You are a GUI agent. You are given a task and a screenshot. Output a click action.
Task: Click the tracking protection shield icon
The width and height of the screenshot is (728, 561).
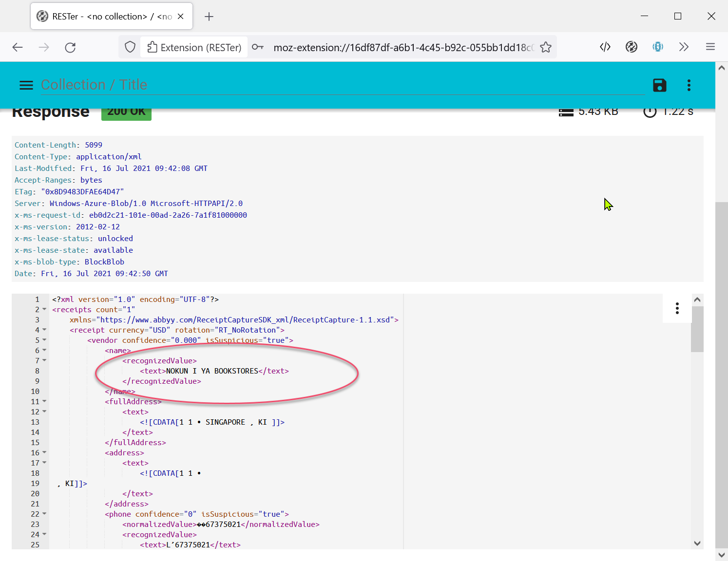[x=130, y=47]
